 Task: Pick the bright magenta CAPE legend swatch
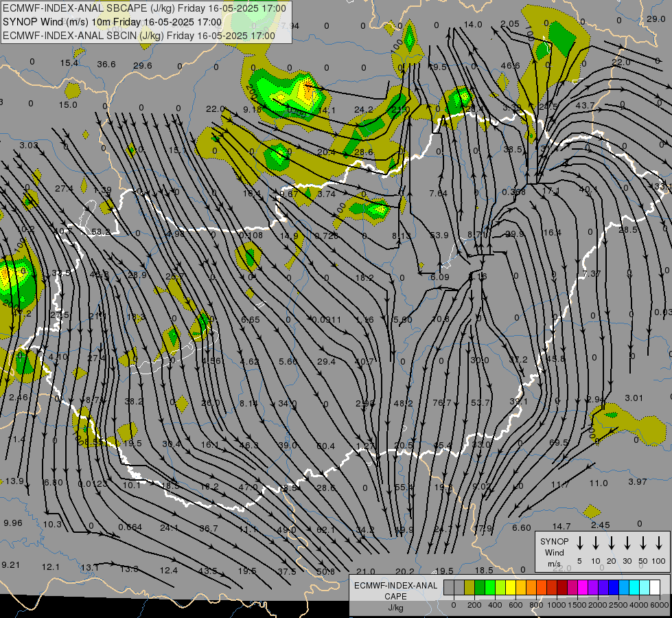point(583,587)
